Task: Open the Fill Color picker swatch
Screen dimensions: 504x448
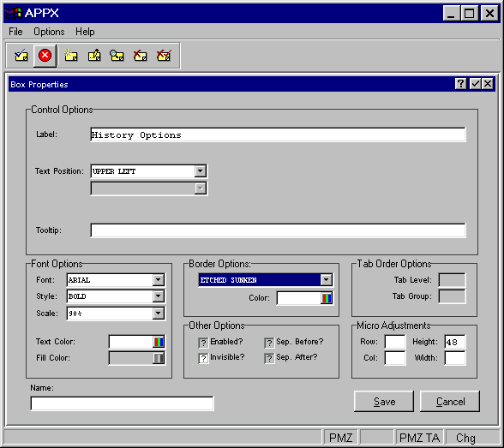Action: 159,358
